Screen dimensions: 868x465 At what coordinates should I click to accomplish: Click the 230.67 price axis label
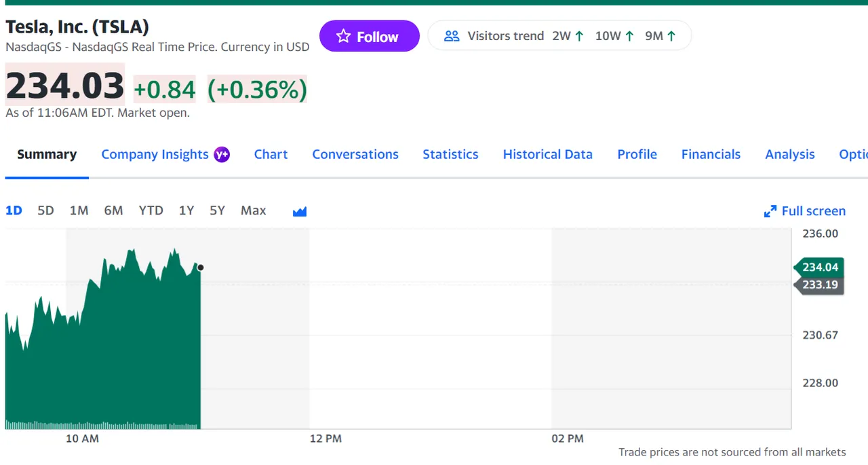820,335
